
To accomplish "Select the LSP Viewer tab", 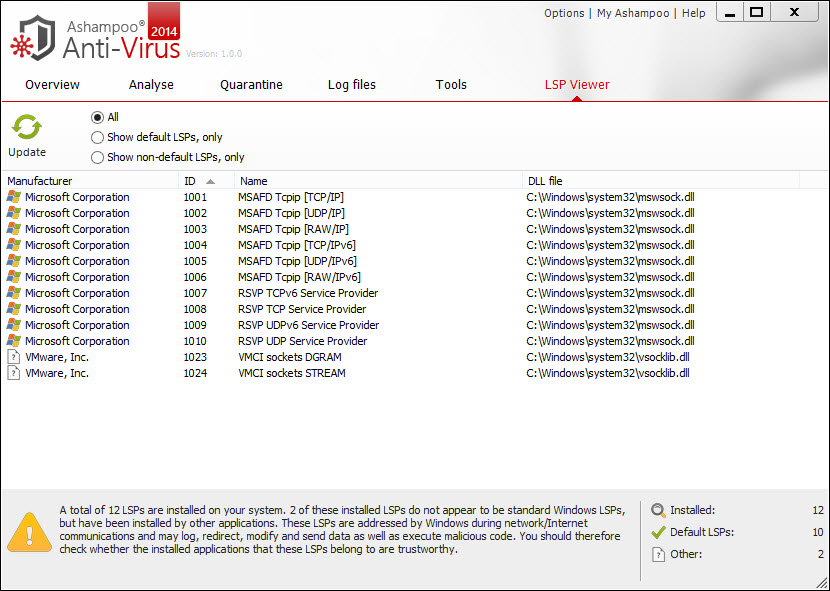I will point(577,85).
